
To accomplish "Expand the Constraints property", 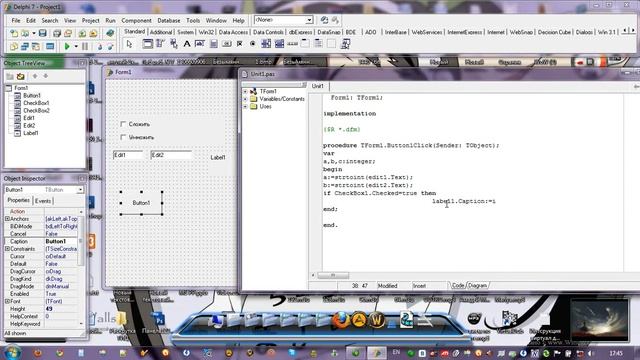I will [x=7, y=249].
